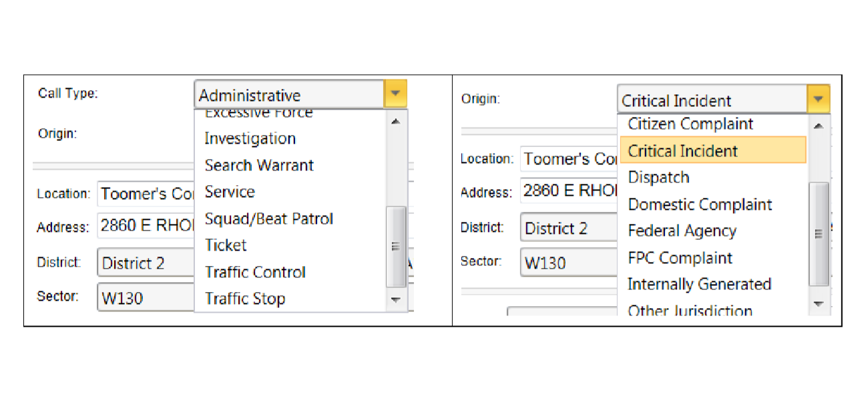Select FPC Complaint origin option
Viewport: 868px width, 401px height.
(680, 258)
